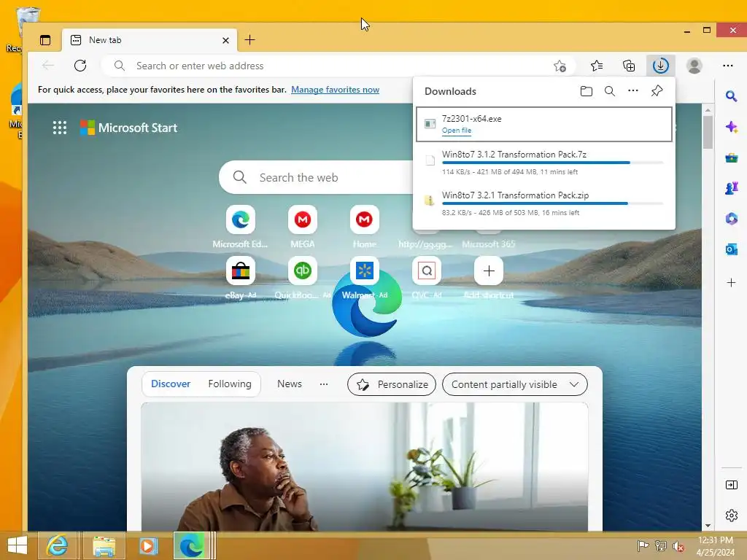Open the Home shortcut tile
The height and width of the screenshot is (560, 747).
pyautogui.click(x=365, y=219)
